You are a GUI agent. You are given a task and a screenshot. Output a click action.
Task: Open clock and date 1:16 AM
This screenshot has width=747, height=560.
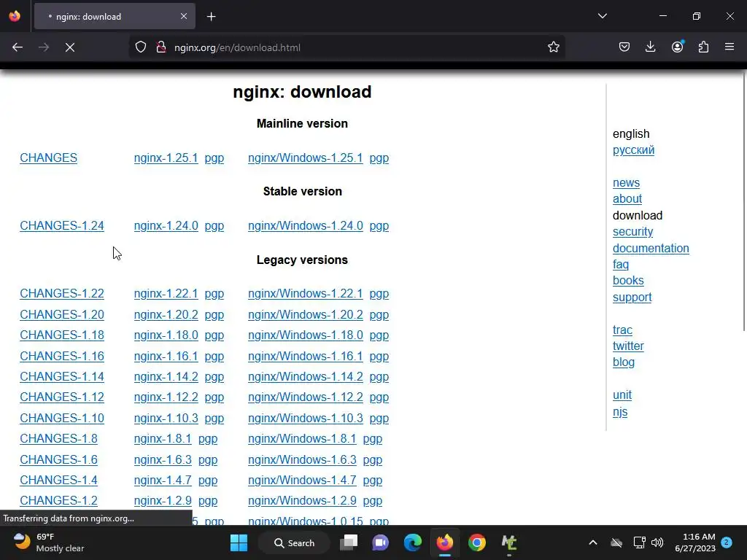pos(695,542)
